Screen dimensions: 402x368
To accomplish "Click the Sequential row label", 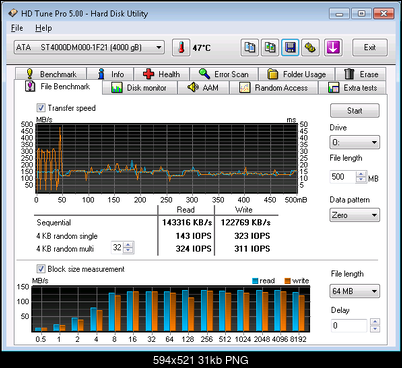I will (54, 223).
